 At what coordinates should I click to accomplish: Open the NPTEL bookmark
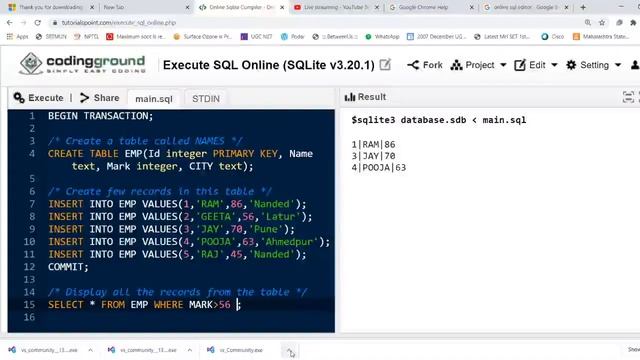pos(86,37)
